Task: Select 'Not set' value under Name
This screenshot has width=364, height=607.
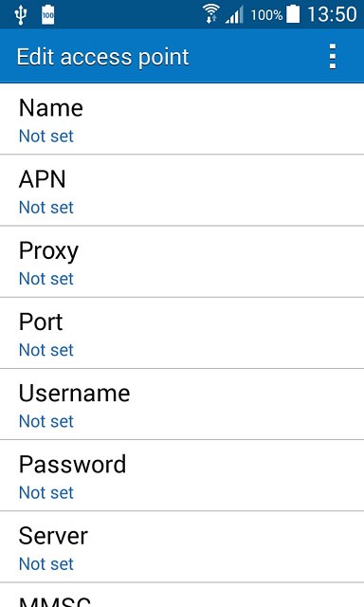Action: pos(46,137)
